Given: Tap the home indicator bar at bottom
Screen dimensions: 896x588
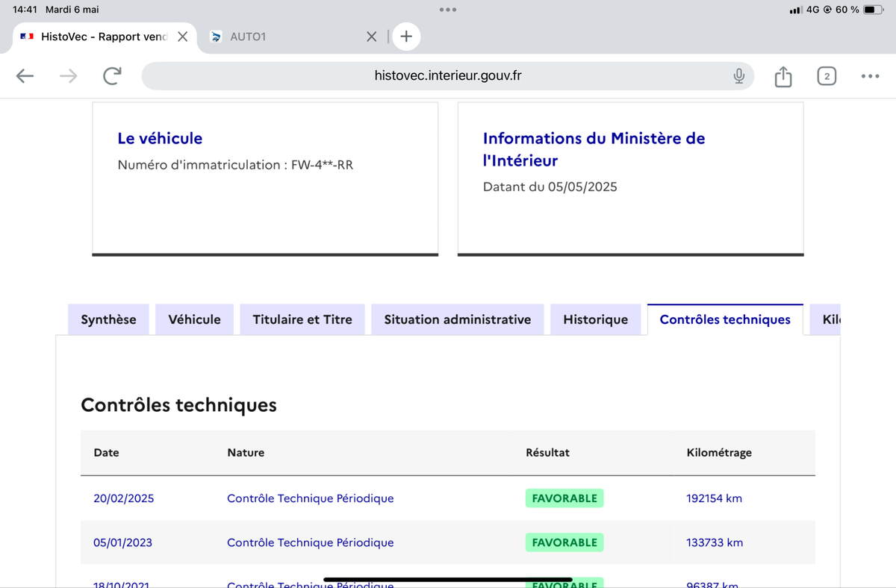Looking at the screenshot, I should click(x=448, y=579).
